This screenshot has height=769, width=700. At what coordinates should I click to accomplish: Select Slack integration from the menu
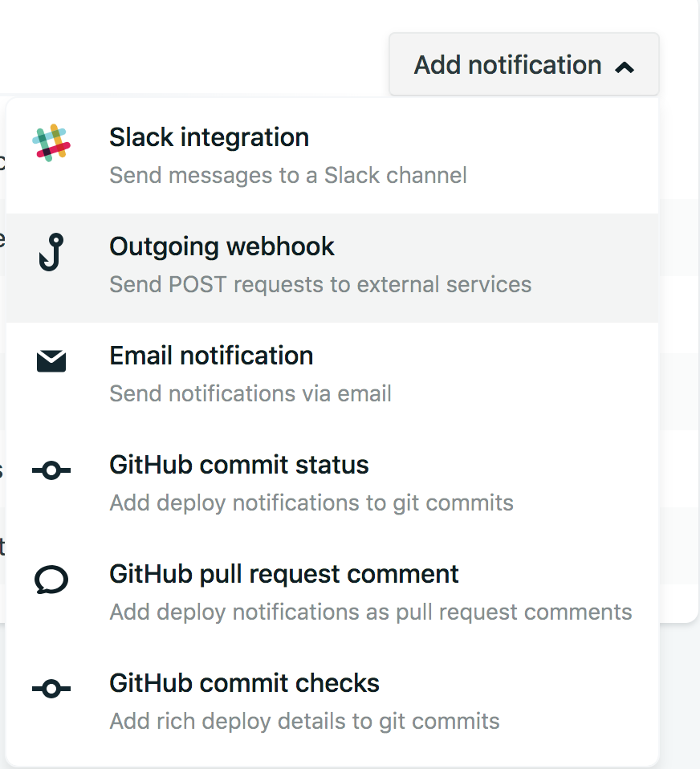[x=209, y=137]
